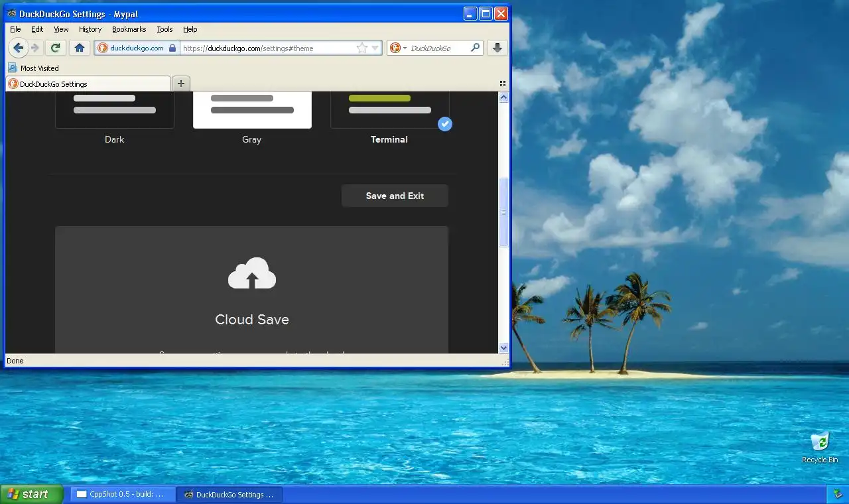Bookmark this page with the star icon
This screenshot has width=849, height=504.
[x=361, y=48]
